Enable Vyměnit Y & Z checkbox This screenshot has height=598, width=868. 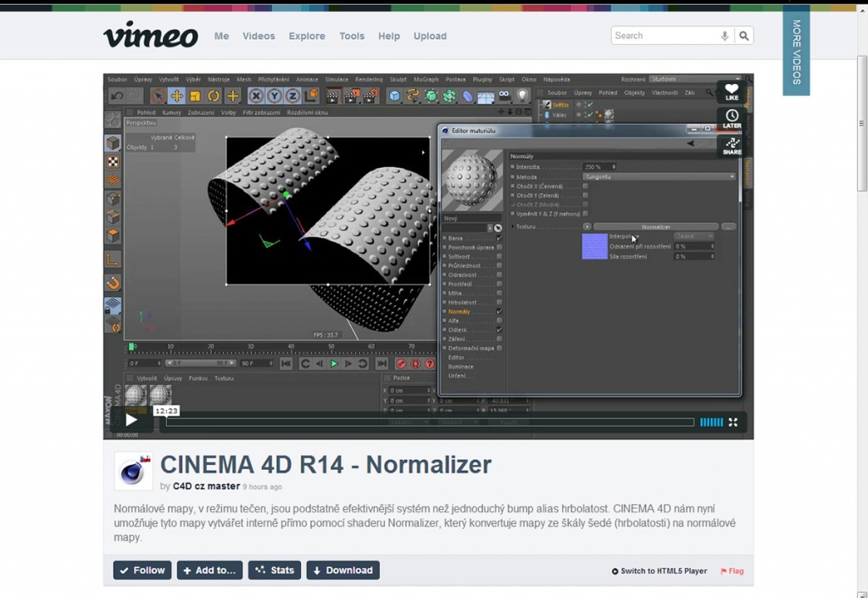pyautogui.click(x=585, y=213)
